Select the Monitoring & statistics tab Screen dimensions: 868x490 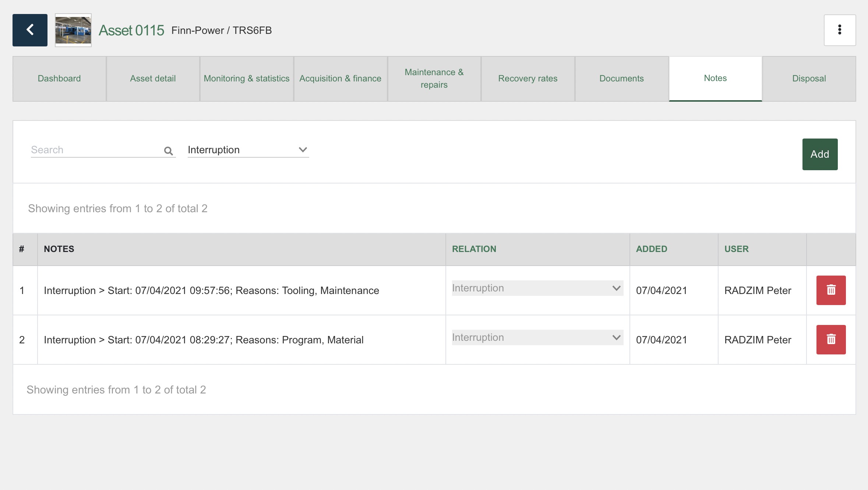246,78
